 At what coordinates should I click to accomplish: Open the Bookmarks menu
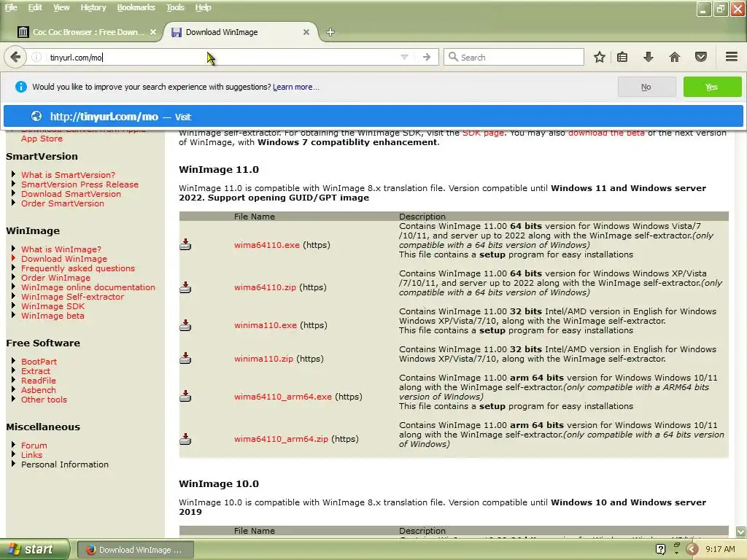pos(136,7)
